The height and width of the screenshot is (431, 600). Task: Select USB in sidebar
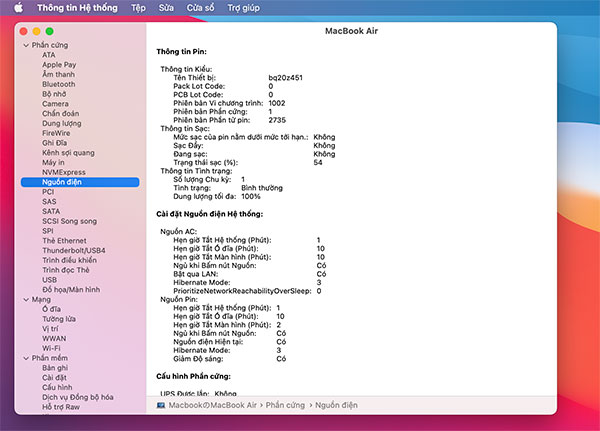pos(49,280)
